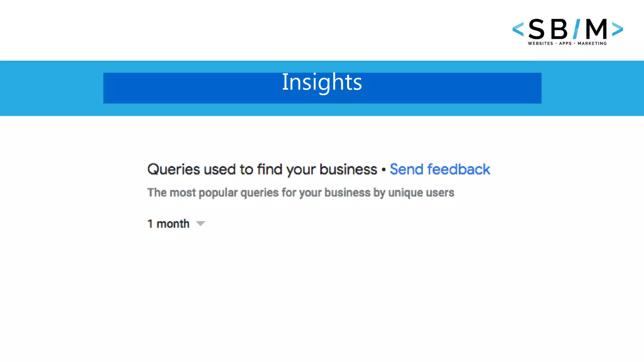Click the gray dropdown arrow beside 1 month

click(200, 224)
